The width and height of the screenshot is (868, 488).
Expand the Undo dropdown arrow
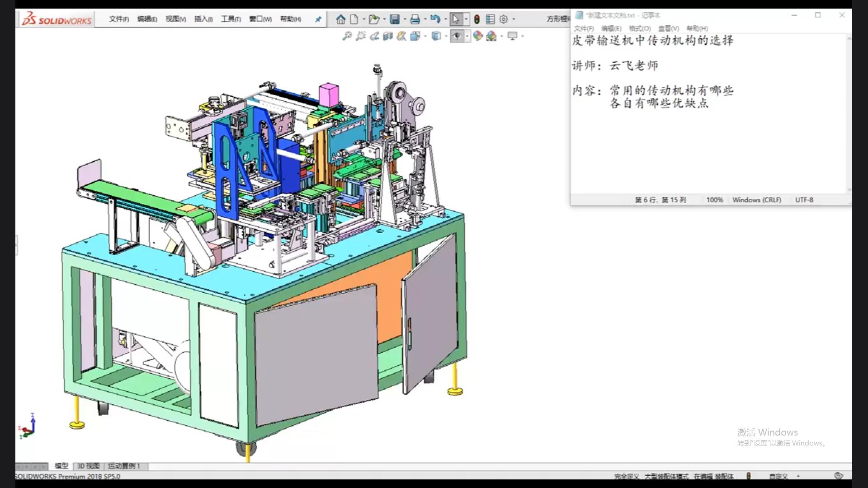pyautogui.click(x=445, y=19)
